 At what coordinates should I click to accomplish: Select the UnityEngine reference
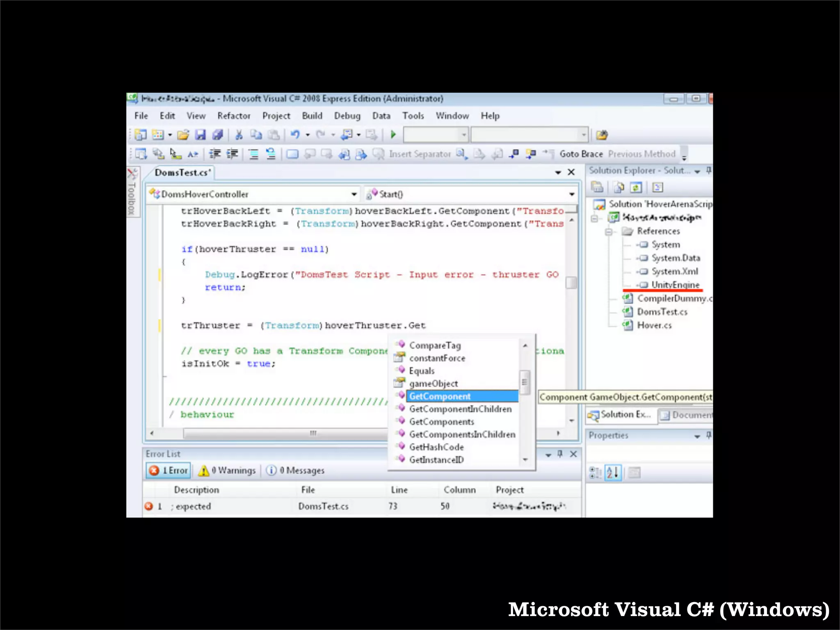point(675,285)
